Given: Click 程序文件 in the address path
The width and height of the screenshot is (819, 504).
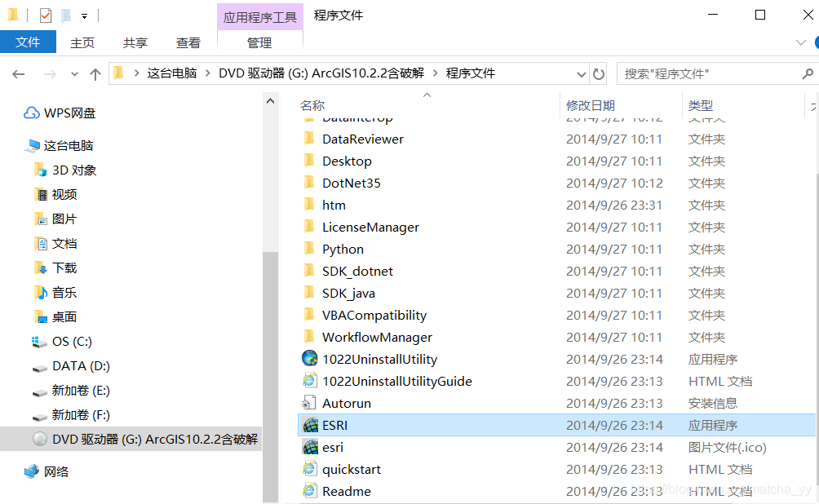Looking at the screenshot, I should tap(470, 73).
